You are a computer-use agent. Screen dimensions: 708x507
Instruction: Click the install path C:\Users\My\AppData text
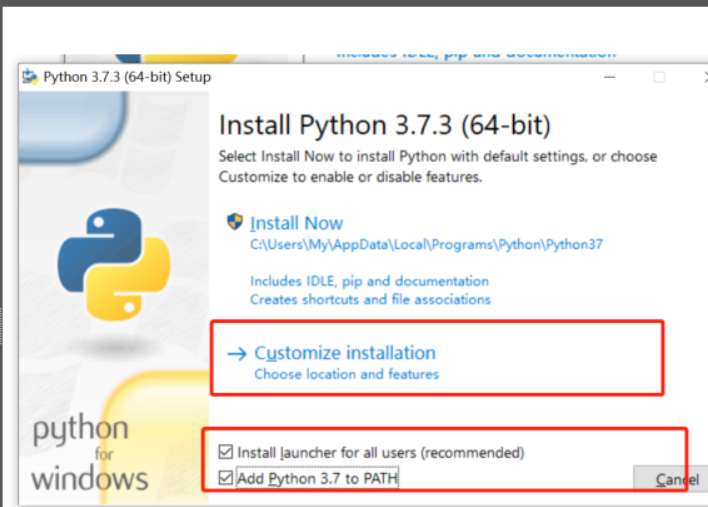pos(426,245)
